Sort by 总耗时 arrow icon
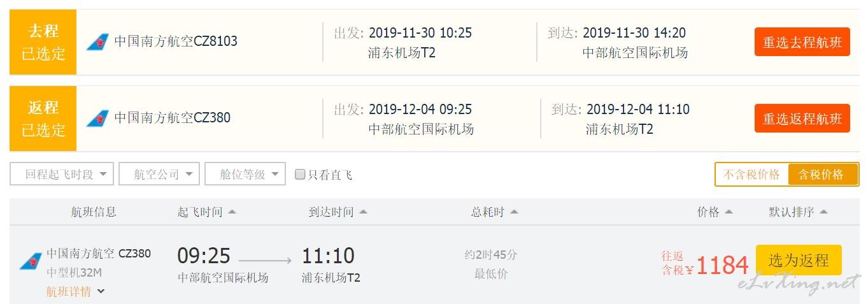 pos(514,212)
